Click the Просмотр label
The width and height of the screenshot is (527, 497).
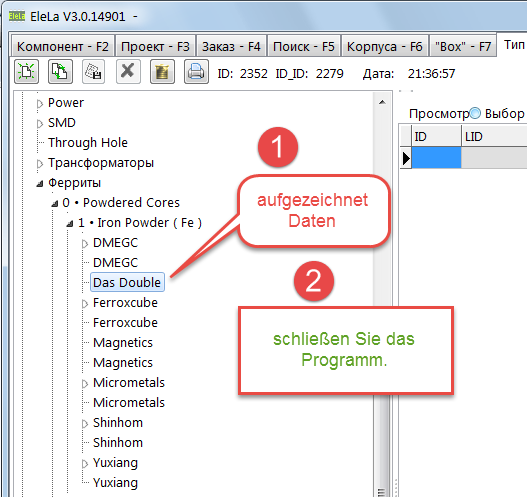(x=439, y=114)
